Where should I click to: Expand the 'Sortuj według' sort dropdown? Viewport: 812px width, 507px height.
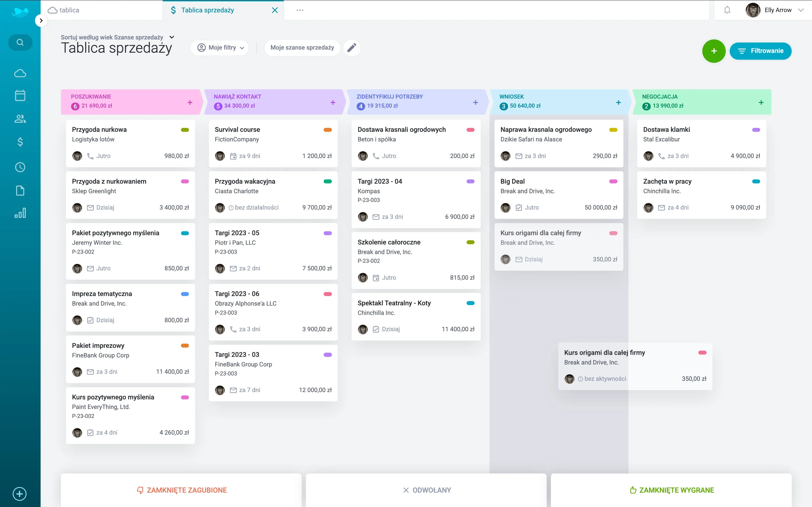coord(171,37)
